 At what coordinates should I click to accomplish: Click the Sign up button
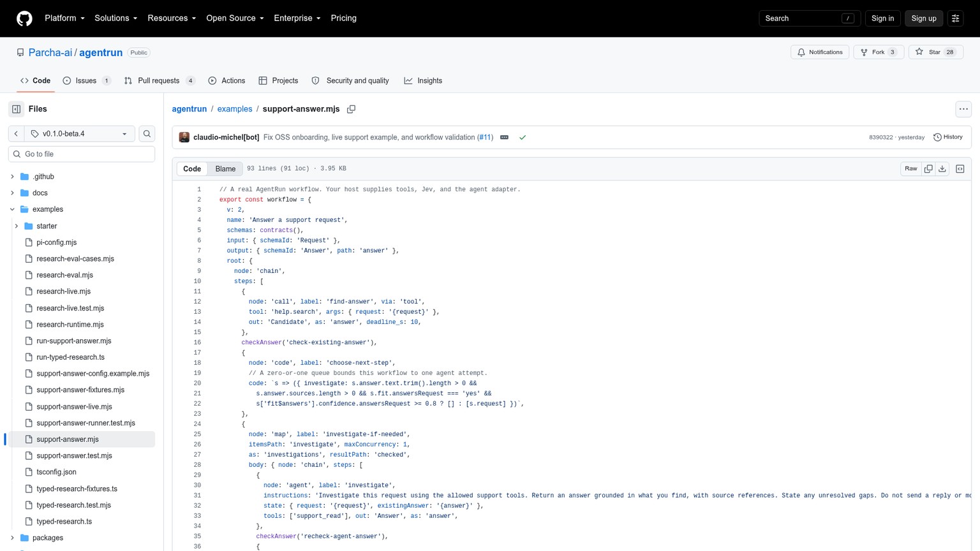click(x=923, y=18)
